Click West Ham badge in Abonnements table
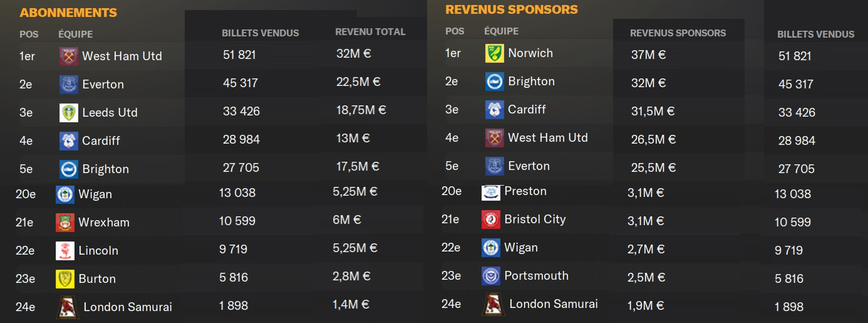The height and width of the screenshot is (323, 868). coord(68,56)
